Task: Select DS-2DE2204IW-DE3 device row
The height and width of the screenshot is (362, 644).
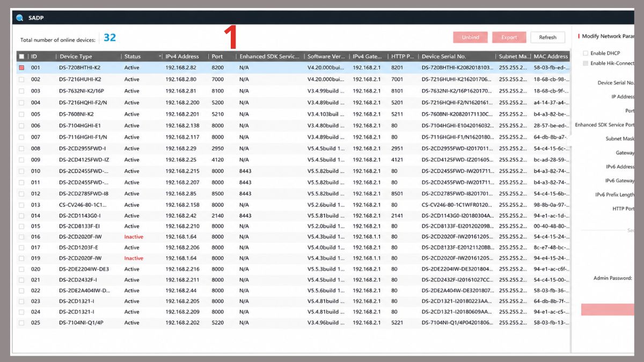Action: 292,269
